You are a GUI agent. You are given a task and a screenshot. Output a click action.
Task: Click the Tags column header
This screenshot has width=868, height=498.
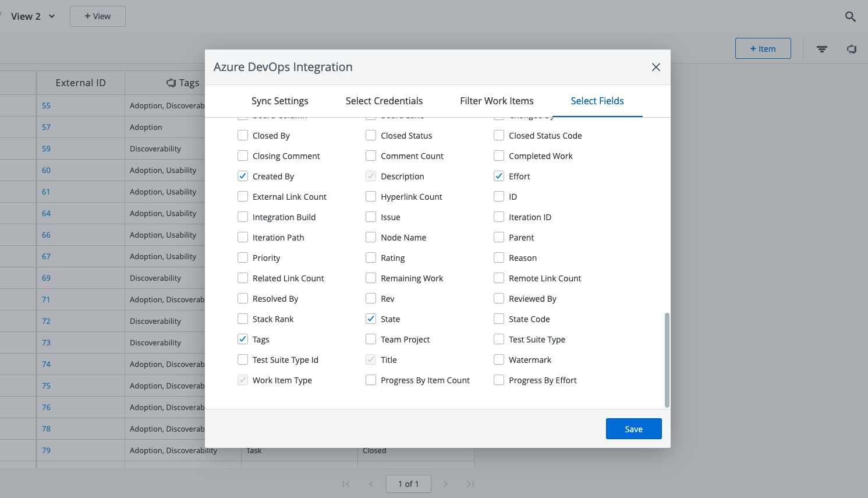[183, 83]
